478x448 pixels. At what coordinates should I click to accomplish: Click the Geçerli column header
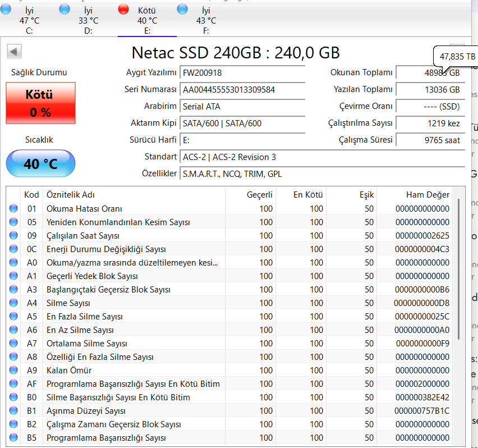click(x=251, y=195)
